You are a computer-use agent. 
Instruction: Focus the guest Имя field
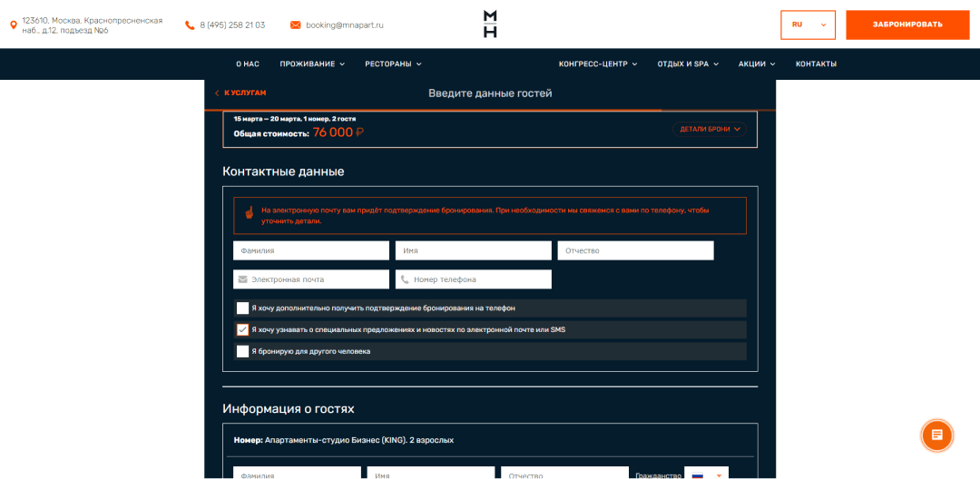pyautogui.click(x=431, y=473)
